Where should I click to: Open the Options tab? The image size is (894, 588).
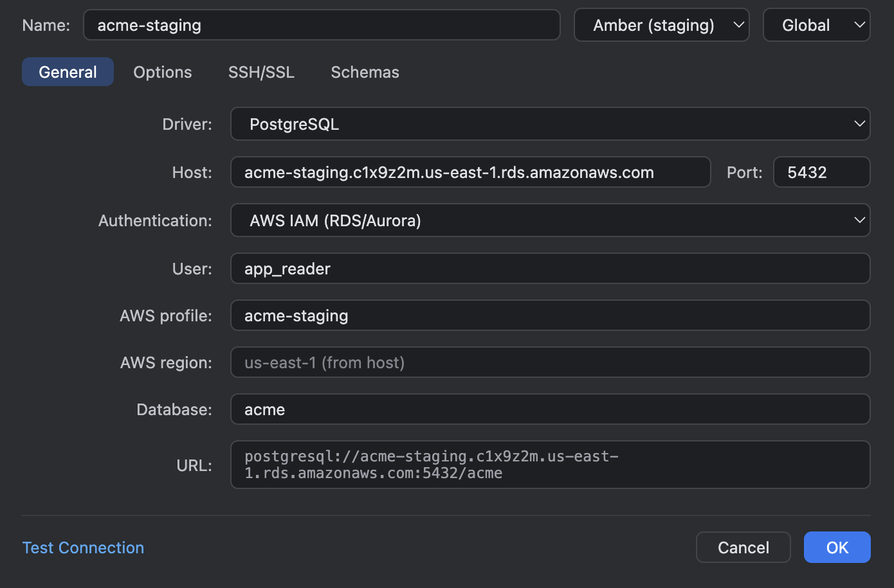click(x=163, y=72)
